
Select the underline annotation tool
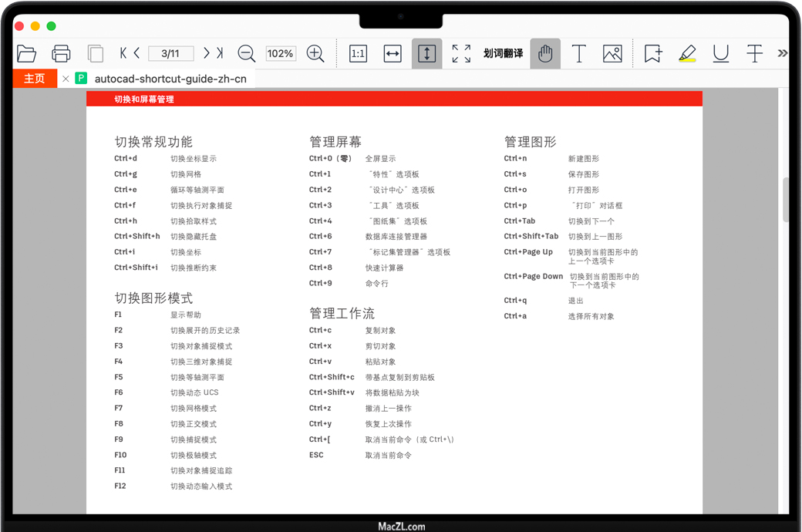pyautogui.click(x=721, y=53)
